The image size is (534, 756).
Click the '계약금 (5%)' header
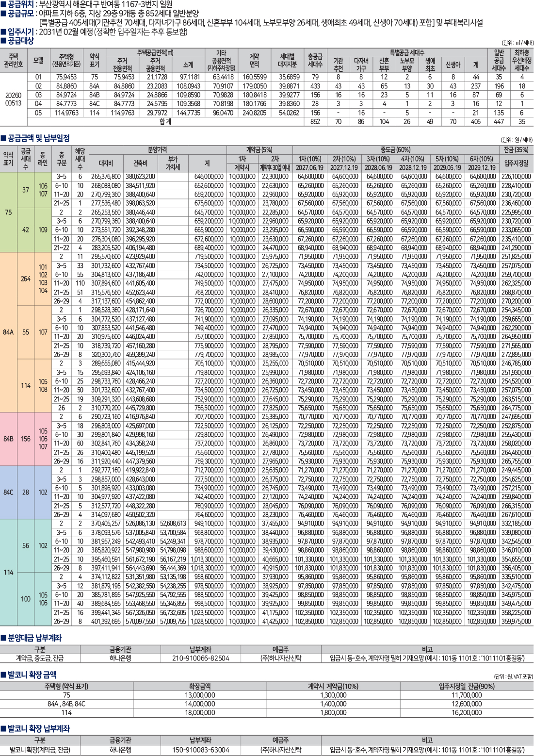[259, 150]
